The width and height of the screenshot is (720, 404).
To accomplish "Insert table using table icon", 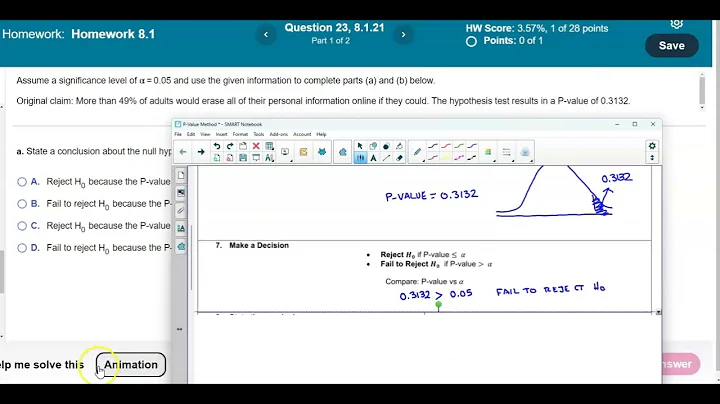I will coord(270,146).
